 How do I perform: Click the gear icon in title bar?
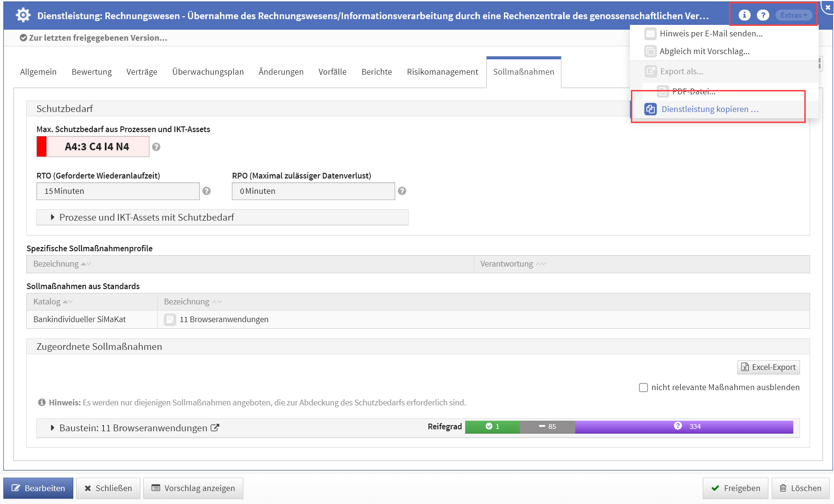23,15
